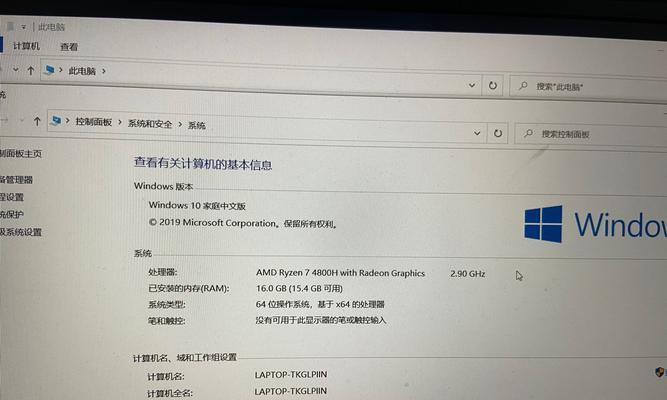Click the 2.90 GHz processor speed value

[x=467, y=274]
